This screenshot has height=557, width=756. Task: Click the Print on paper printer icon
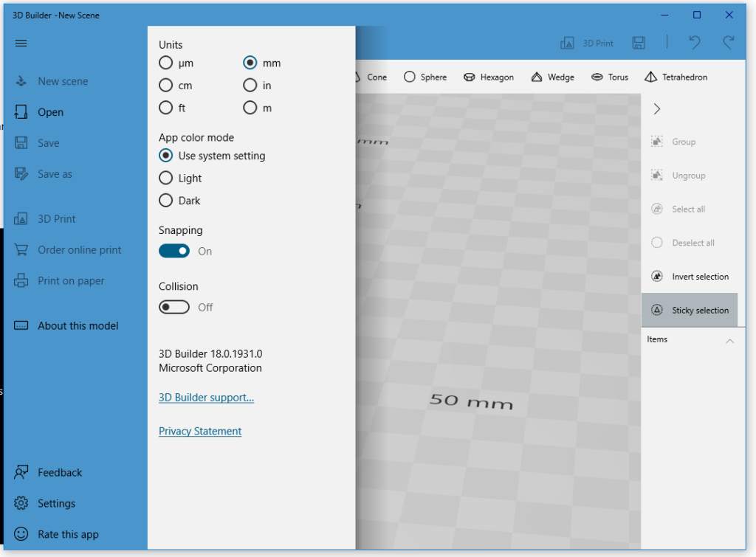point(21,280)
